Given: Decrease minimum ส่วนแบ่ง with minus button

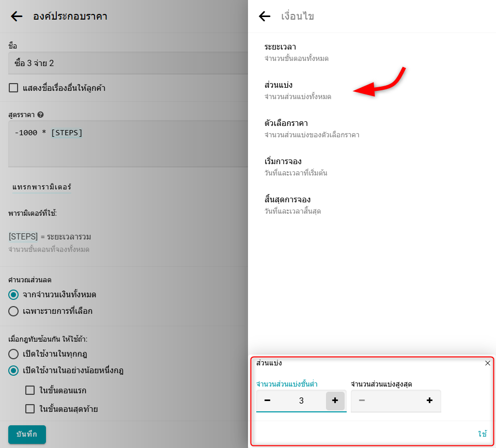Looking at the screenshot, I should tap(267, 401).
